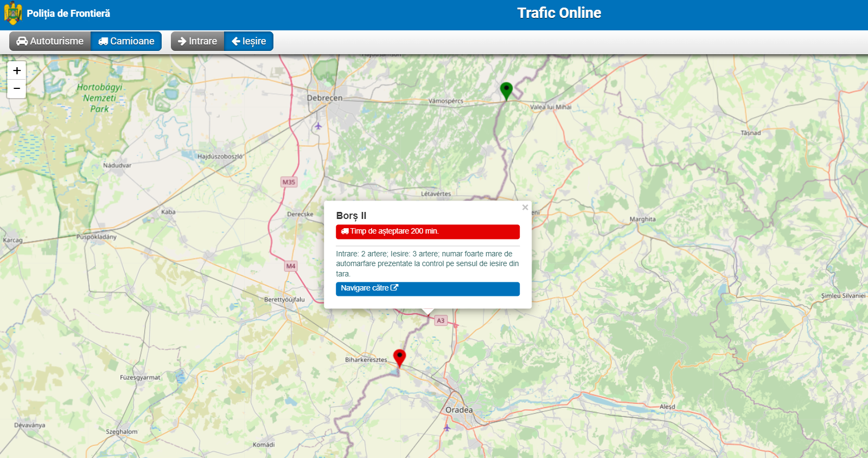This screenshot has width=868, height=458.
Task: Zoom out on the map
Action: coord(17,89)
